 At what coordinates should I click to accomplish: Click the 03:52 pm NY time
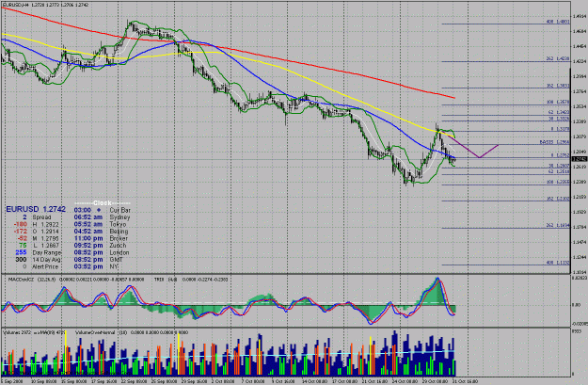click(x=88, y=266)
